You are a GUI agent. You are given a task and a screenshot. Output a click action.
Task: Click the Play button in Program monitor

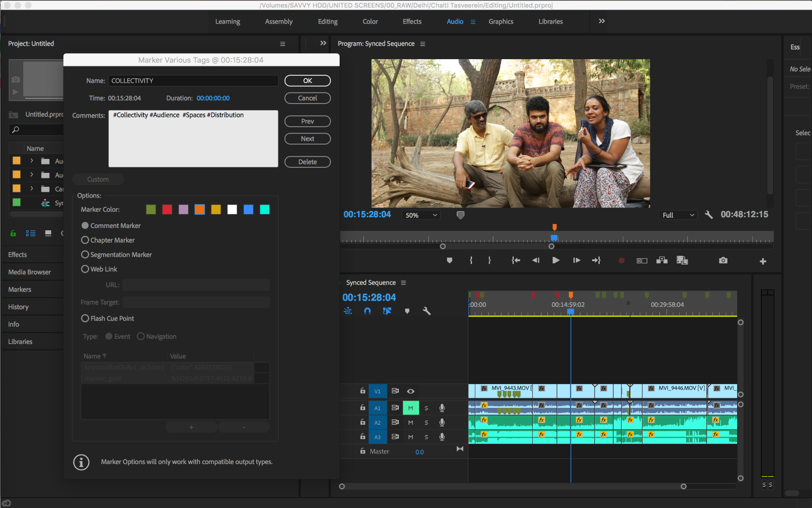pyautogui.click(x=556, y=260)
